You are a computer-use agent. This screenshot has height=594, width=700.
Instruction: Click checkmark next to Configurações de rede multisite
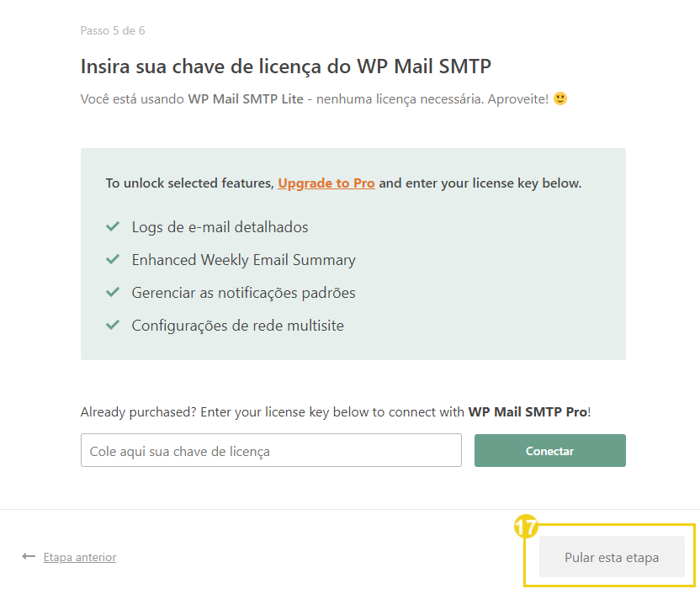[x=113, y=325]
